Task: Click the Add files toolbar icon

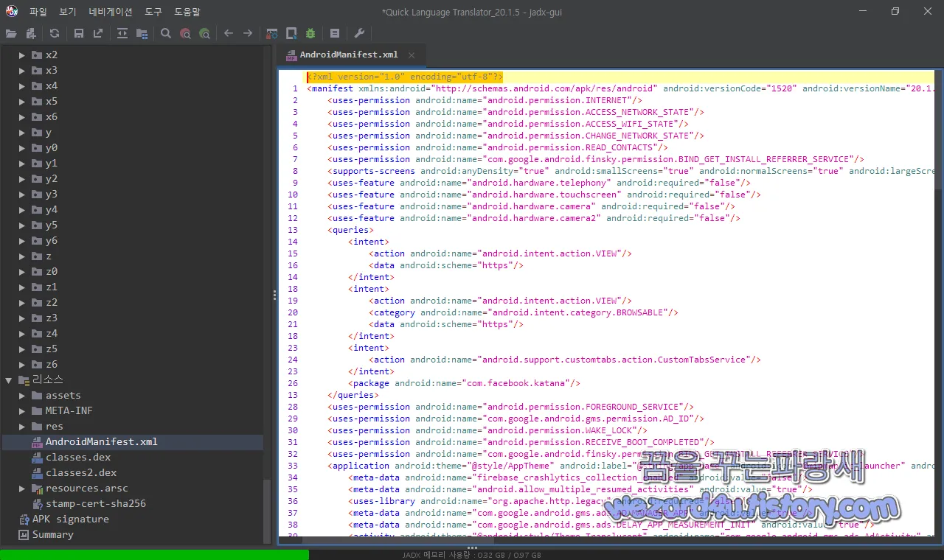Action: point(31,33)
